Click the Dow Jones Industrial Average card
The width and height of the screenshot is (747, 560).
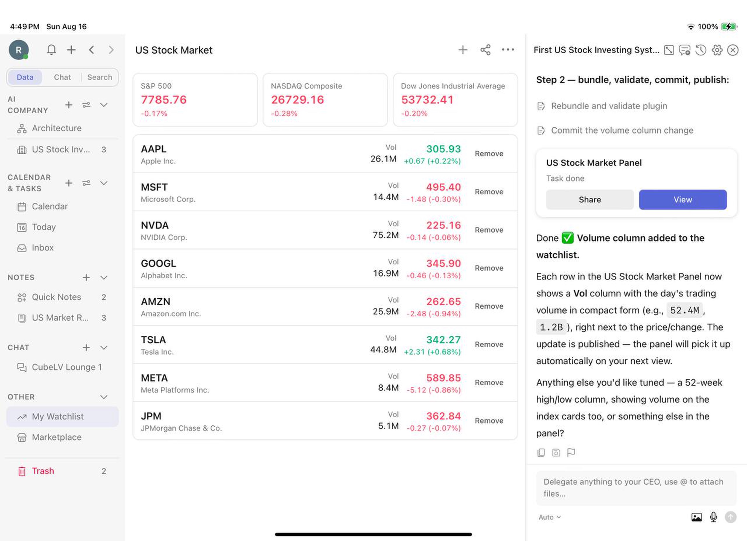[455, 100]
